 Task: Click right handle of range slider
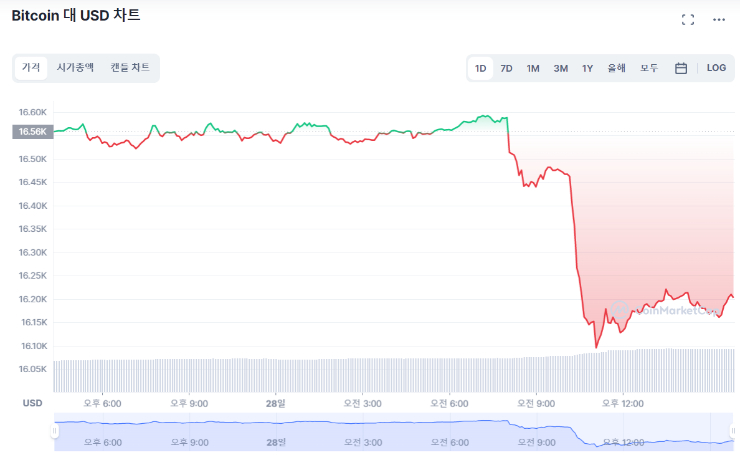[x=734, y=430]
